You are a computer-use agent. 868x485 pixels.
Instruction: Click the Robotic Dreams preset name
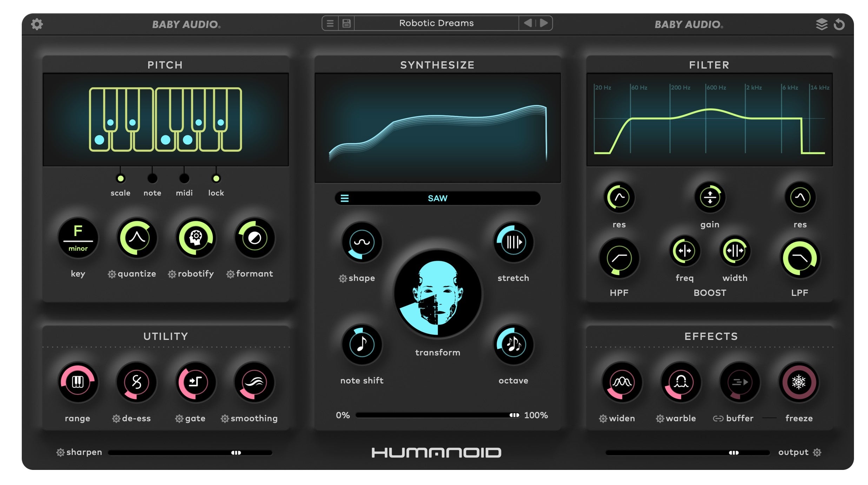coord(437,23)
